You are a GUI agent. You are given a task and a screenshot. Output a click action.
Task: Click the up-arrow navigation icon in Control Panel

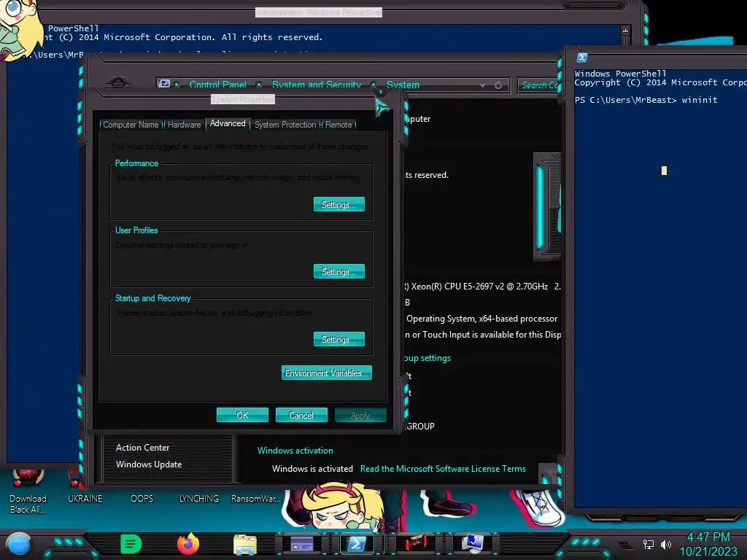118,83
